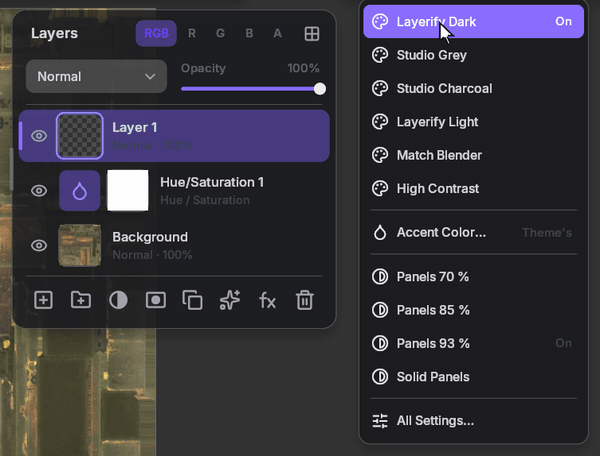Screen dimensions: 600x456
Task: Set panels to 70 % opacity
Action: point(474,277)
